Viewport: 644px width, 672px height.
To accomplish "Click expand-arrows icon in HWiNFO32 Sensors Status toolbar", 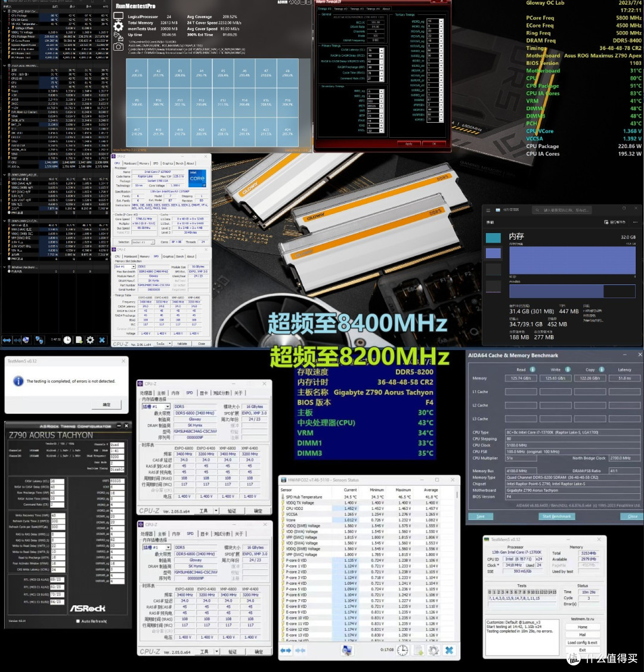I will [x=286, y=650].
